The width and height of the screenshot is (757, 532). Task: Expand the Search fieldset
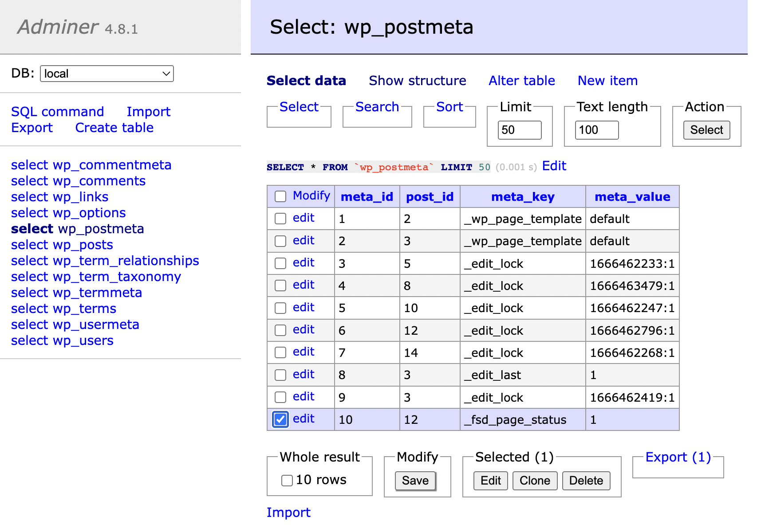377,107
